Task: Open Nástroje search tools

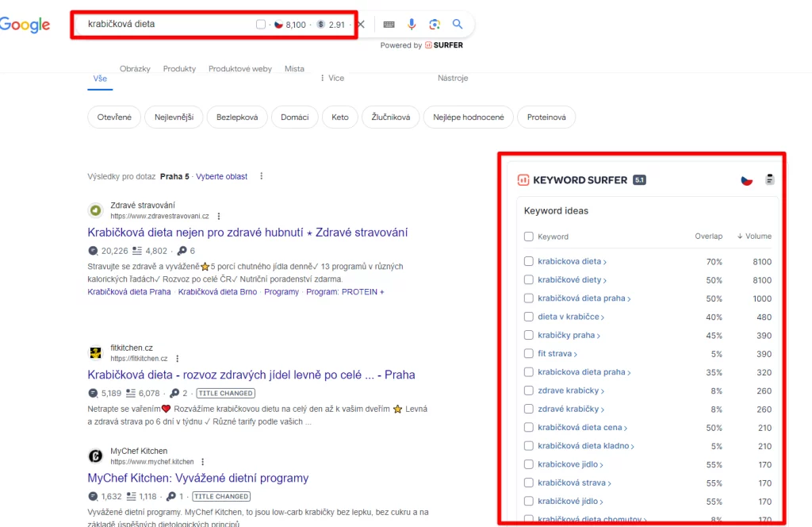Action: [453, 78]
